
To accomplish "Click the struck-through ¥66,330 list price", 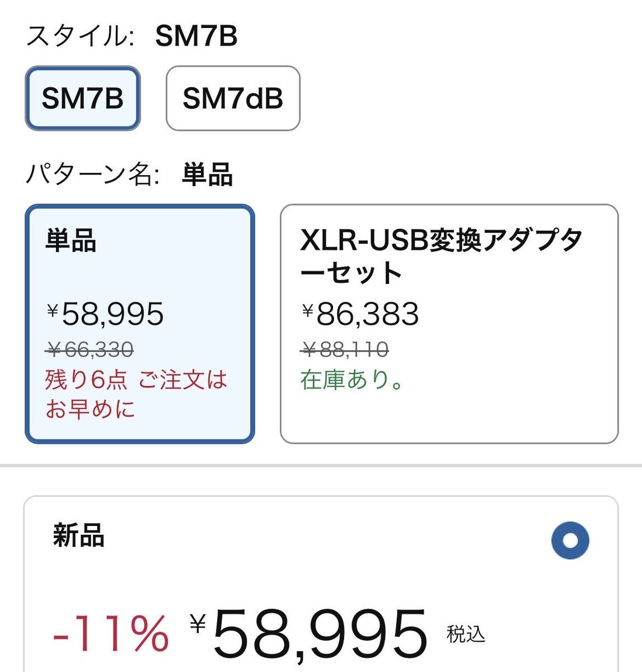I will [x=91, y=350].
